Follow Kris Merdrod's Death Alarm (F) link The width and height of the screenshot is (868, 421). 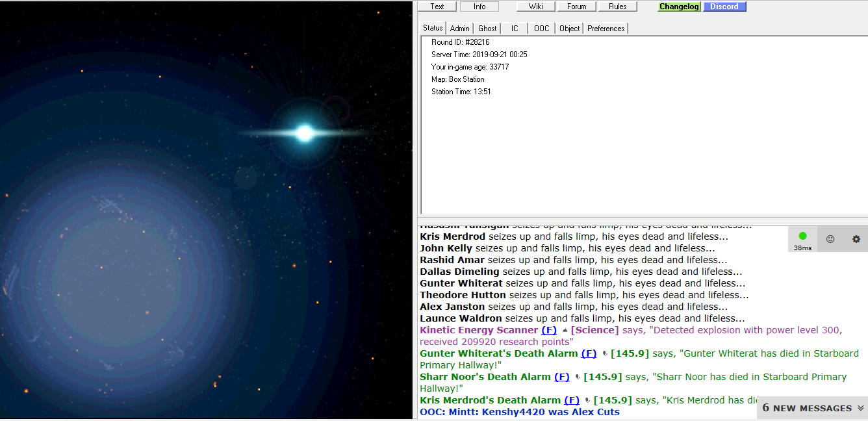tap(571, 400)
